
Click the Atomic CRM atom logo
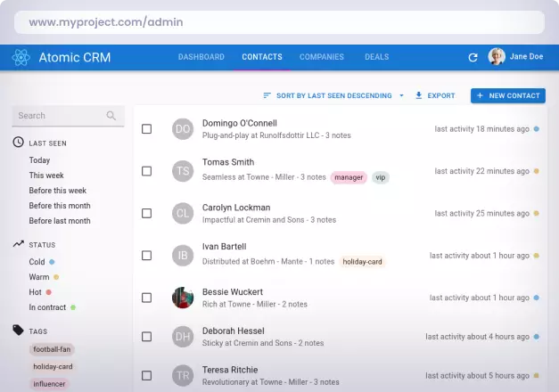(21, 58)
